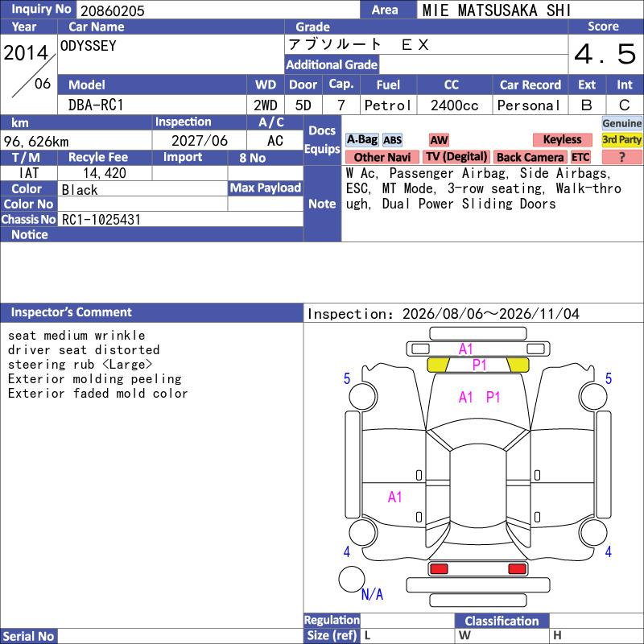The height and width of the screenshot is (644, 644).
Task: Click the ETC equipment badge
Action: pyautogui.click(x=580, y=157)
